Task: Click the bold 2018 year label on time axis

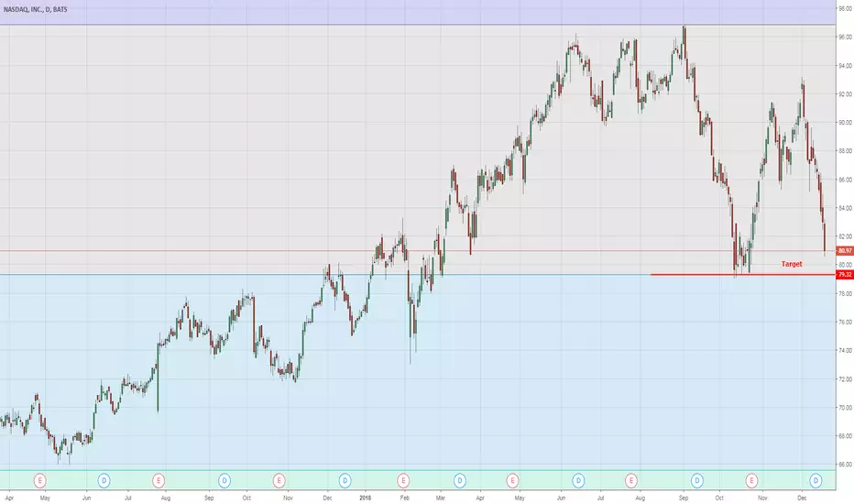Action: click(366, 498)
